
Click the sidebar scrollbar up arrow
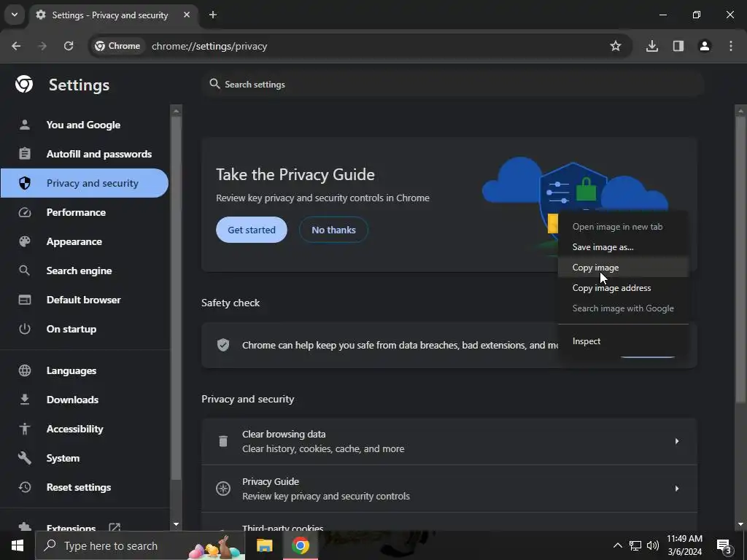click(176, 111)
